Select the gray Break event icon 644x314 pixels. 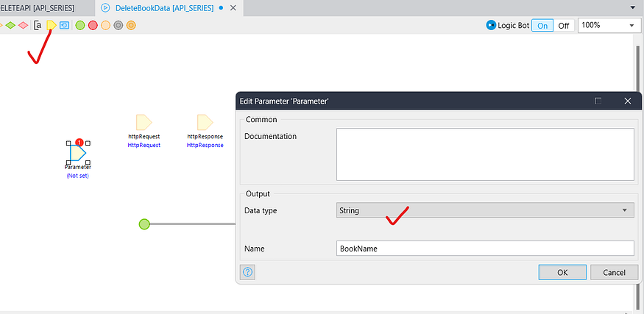(x=118, y=25)
